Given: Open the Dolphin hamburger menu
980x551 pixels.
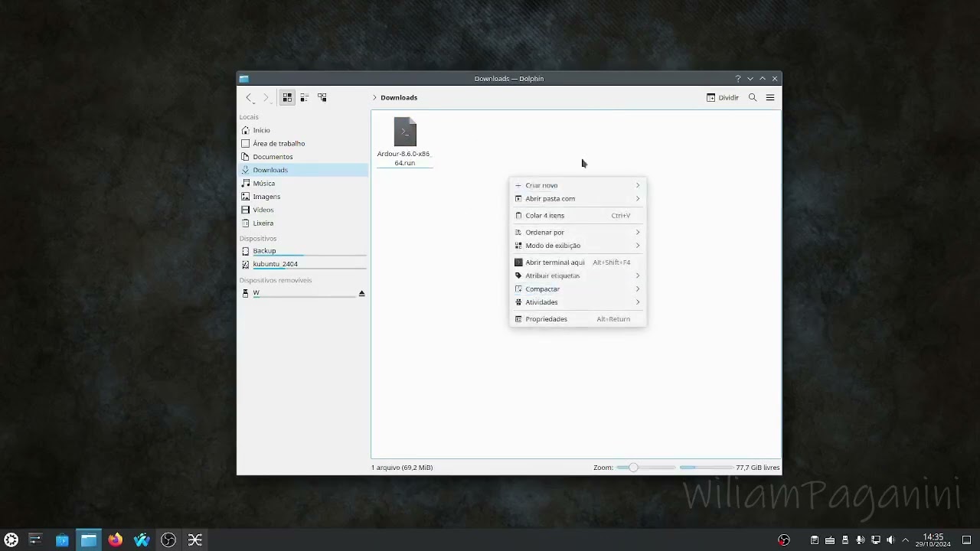Looking at the screenshot, I should (770, 98).
